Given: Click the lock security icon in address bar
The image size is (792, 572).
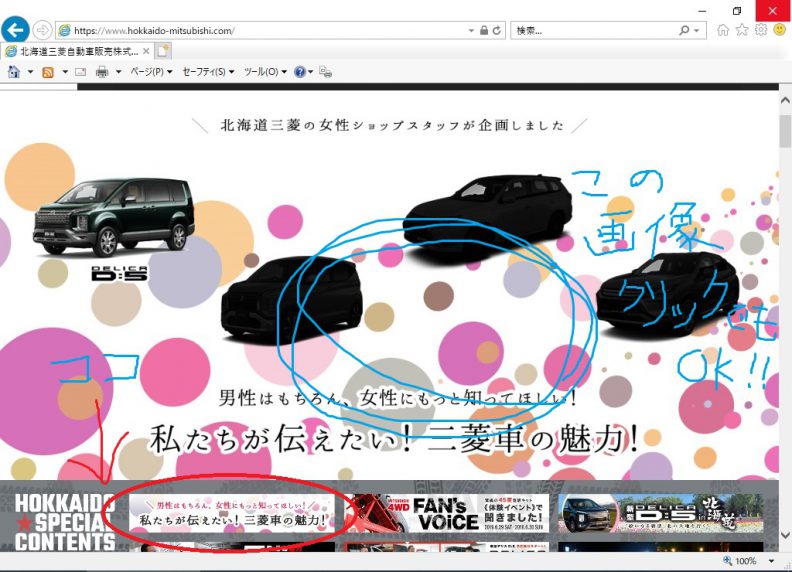Looking at the screenshot, I should click(483, 30).
